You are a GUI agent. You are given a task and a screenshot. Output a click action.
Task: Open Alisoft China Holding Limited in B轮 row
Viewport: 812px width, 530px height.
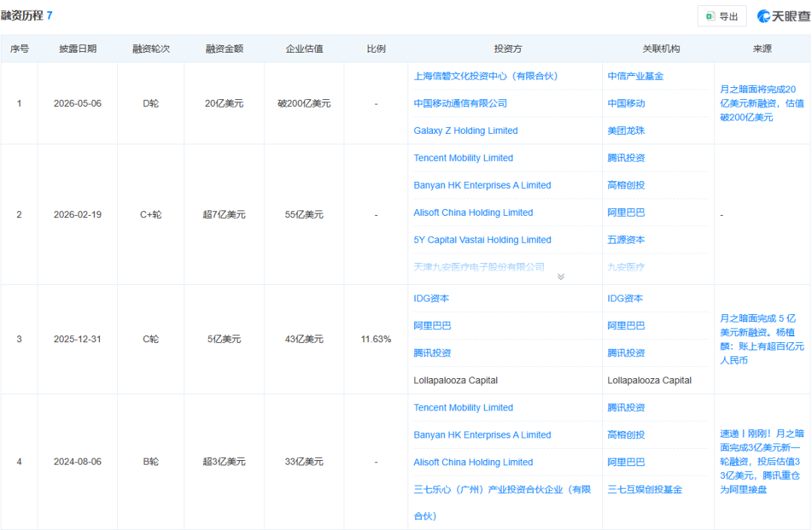pyautogui.click(x=473, y=462)
